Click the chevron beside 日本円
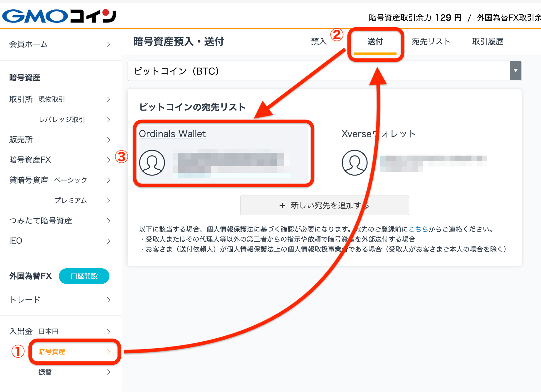 coord(109,332)
